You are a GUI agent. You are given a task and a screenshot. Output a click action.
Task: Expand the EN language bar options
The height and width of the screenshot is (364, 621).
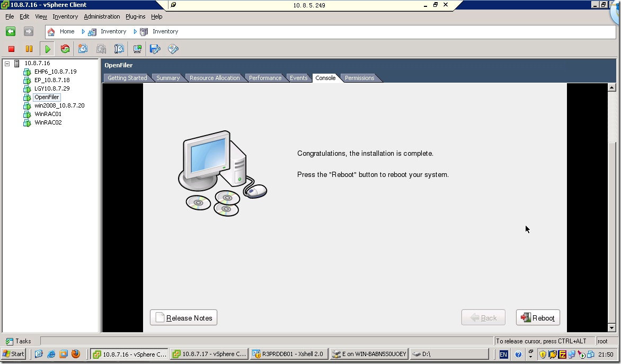pos(503,354)
